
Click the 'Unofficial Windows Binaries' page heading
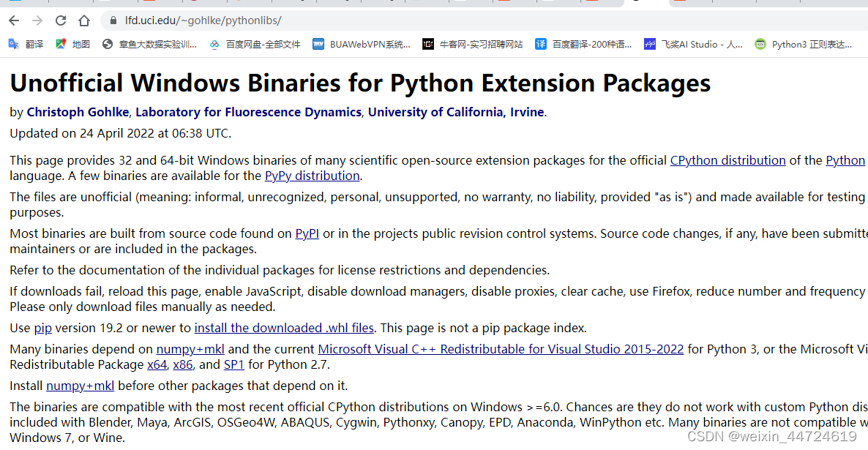[360, 83]
